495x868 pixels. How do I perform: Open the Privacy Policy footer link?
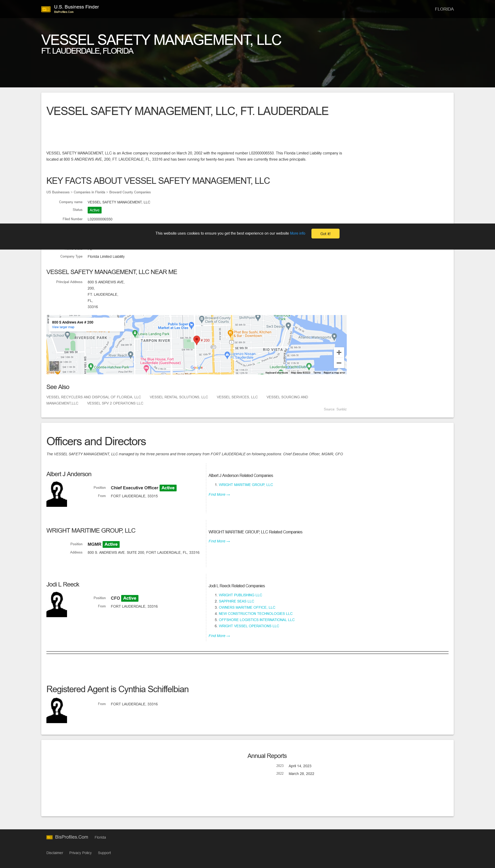(x=80, y=853)
